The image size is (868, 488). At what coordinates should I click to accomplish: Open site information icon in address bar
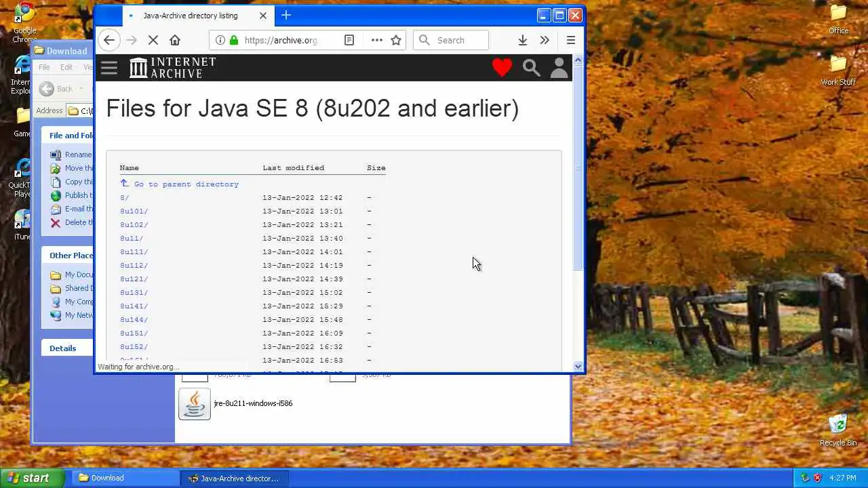pos(220,41)
